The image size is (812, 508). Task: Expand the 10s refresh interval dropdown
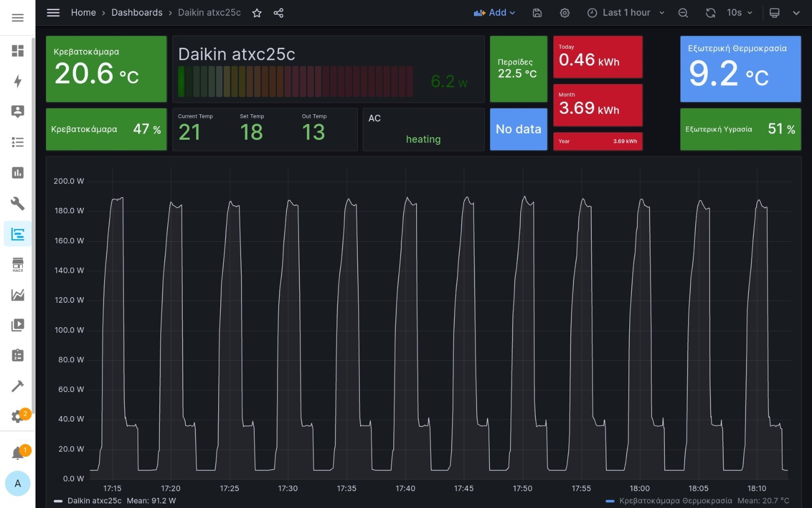[x=739, y=13]
